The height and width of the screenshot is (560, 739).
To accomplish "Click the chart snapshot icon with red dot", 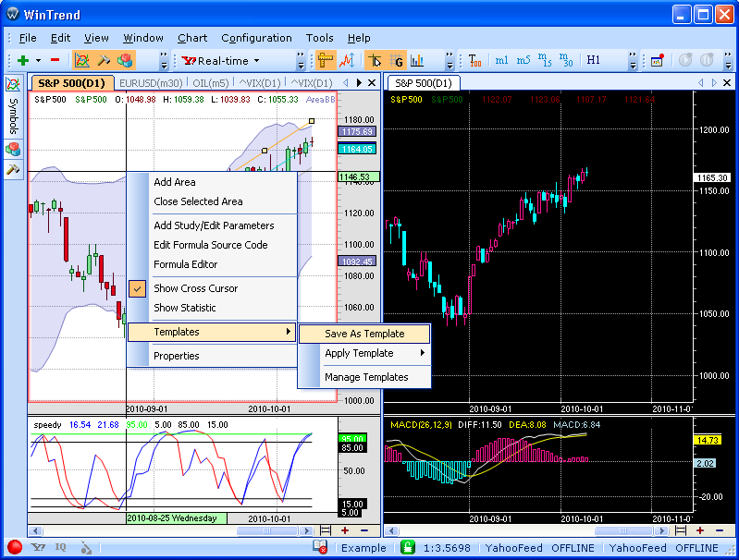I will click(x=658, y=60).
